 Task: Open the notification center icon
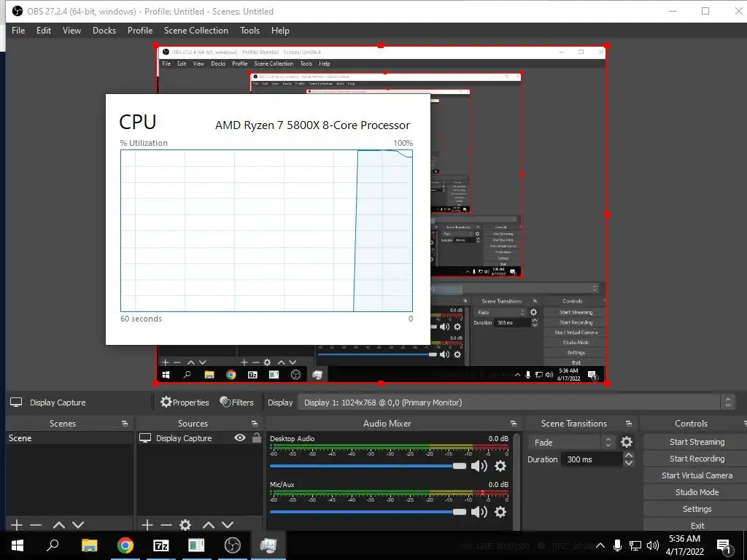click(724, 546)
